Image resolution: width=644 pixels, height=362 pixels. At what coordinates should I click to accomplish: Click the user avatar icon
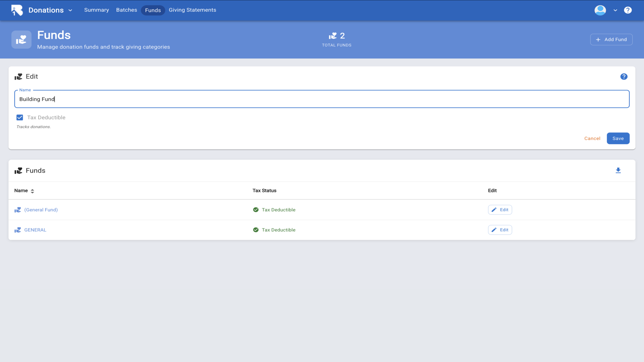point(600,10)
